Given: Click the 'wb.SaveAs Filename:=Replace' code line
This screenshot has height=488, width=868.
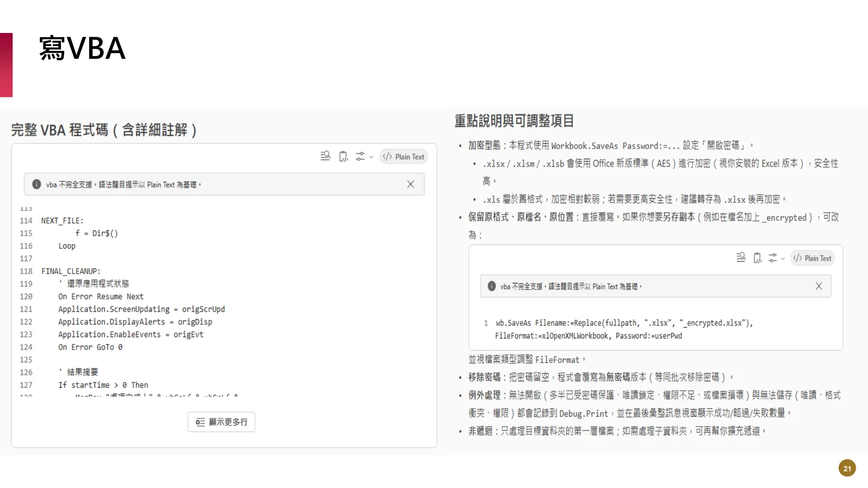Looking at the screenshot, I should (624, 323).
